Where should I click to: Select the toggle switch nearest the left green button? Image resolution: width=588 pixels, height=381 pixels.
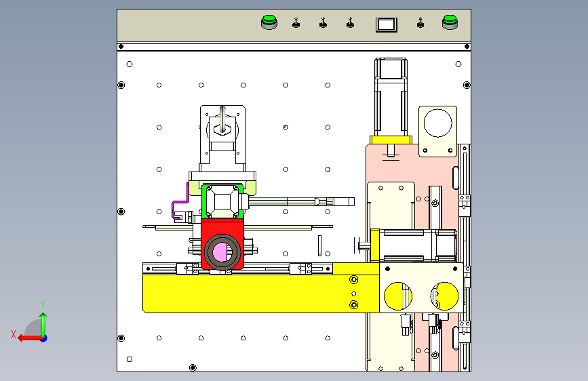(296, 23)
